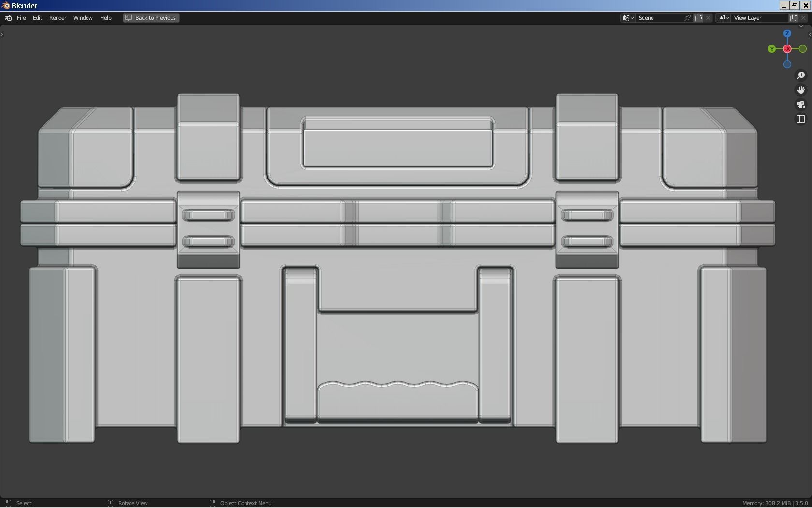Click the Scene name field

(660, 18)
